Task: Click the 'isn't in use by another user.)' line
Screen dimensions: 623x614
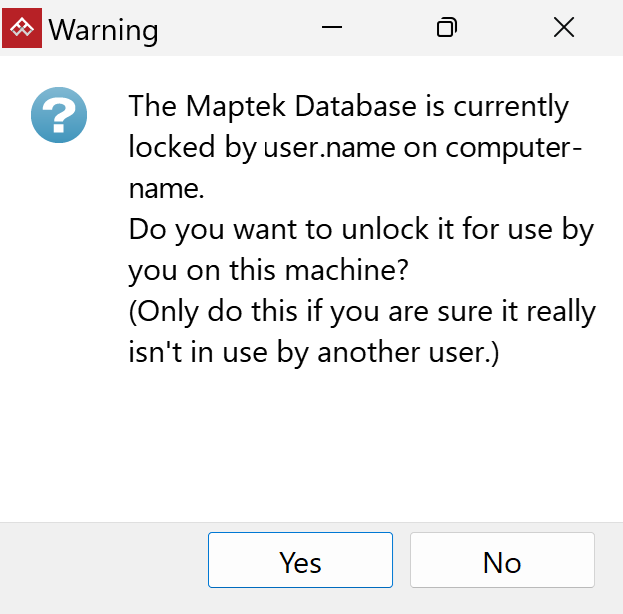Action: [x=313, y=353]
